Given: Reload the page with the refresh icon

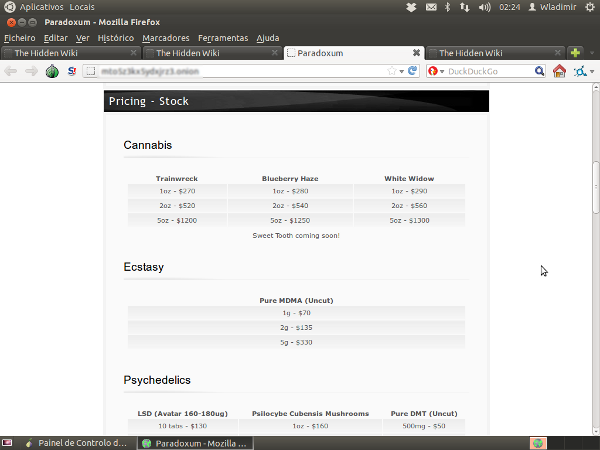Looking at the screenshot, I should pyautogui.click(x=412, y=71).
